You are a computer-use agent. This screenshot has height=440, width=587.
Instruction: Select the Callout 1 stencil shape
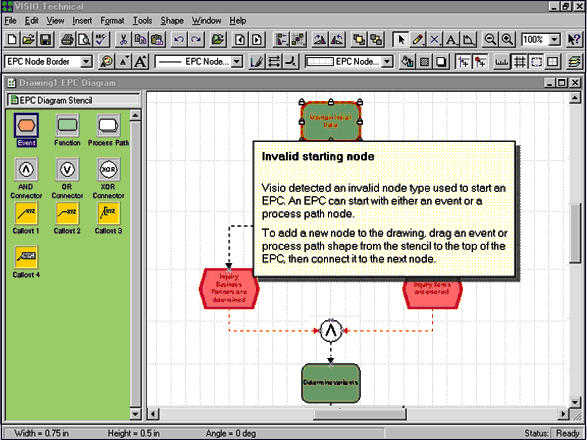[26, 218]
